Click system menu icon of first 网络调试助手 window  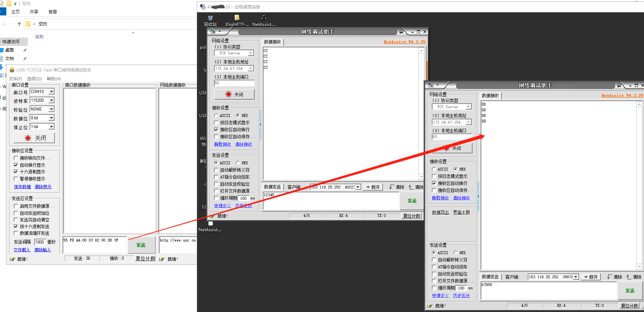(213, 32)
